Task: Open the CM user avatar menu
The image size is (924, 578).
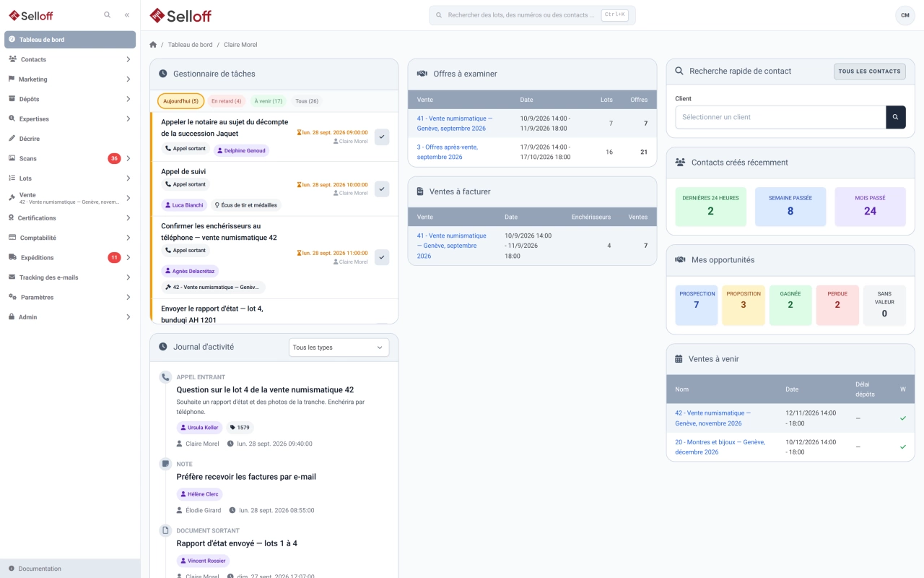Action: tap(905, 15)
